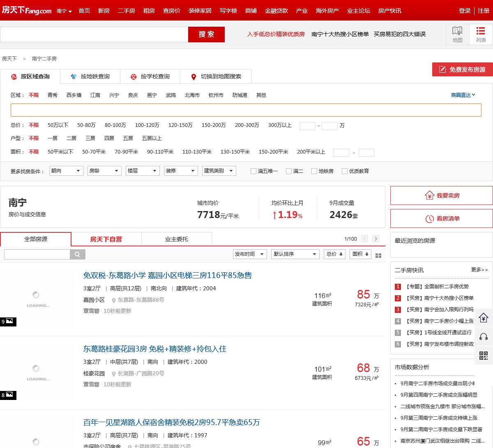Click the main search input field
This screenshot has width=493, height=448.
point(94,34)
